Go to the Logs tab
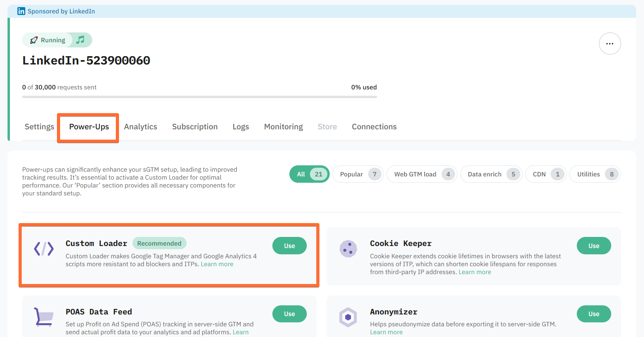Viewport: 644px width, 337px height. coord(241,127)
